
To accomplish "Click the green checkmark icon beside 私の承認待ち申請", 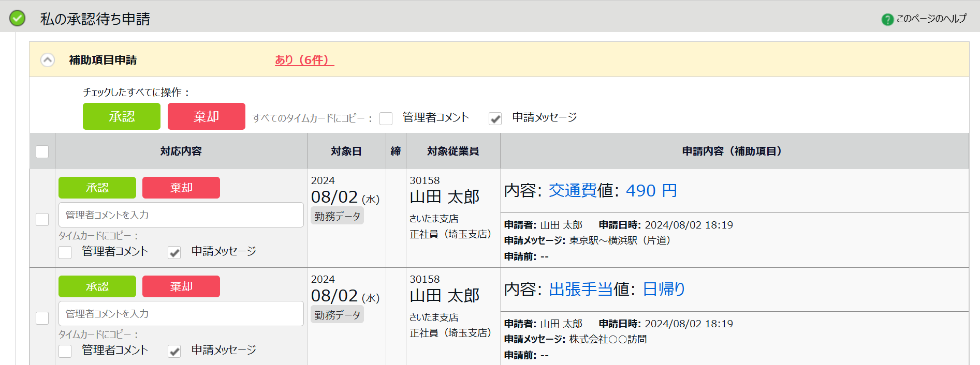I will [18, 19].
